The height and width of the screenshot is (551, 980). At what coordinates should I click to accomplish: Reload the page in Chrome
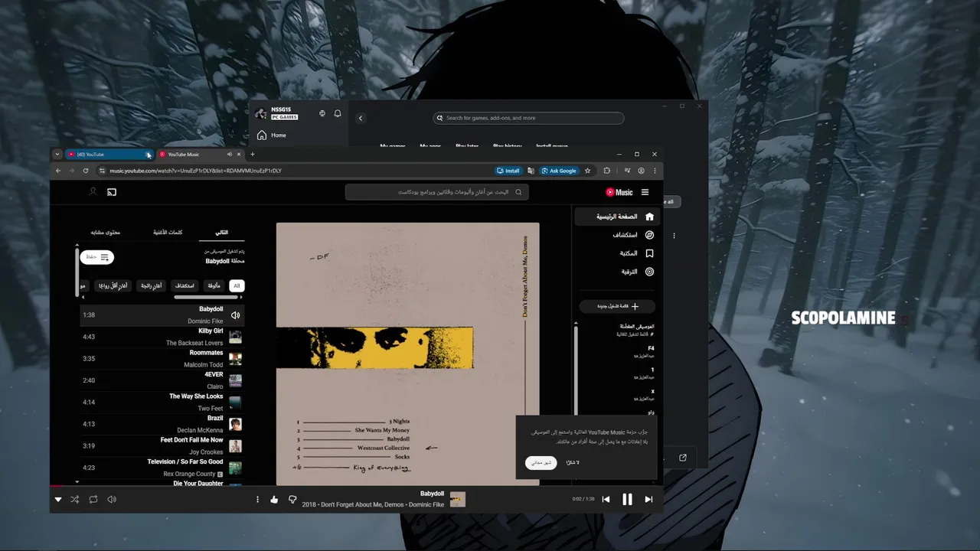pos(86,171)
